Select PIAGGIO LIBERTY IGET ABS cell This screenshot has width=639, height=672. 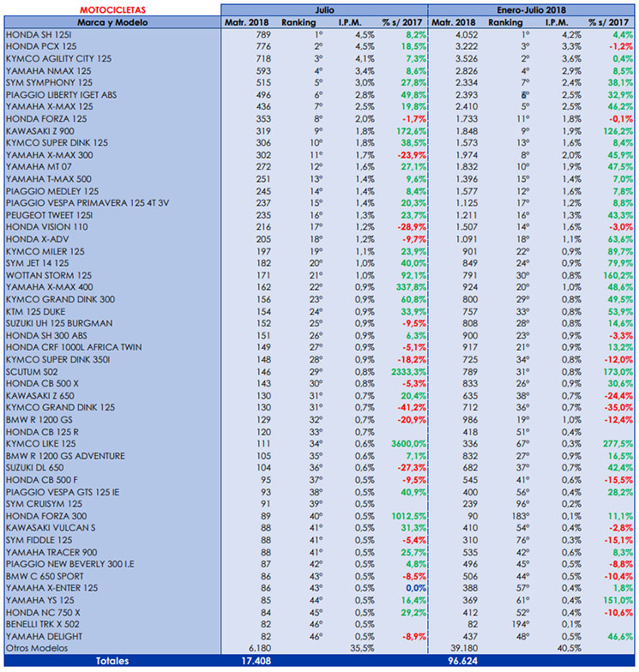click(62, 94)
